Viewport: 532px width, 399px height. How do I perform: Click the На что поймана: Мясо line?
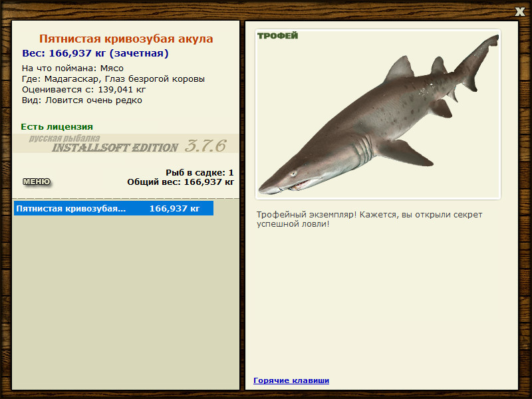(x=72, y=68)
